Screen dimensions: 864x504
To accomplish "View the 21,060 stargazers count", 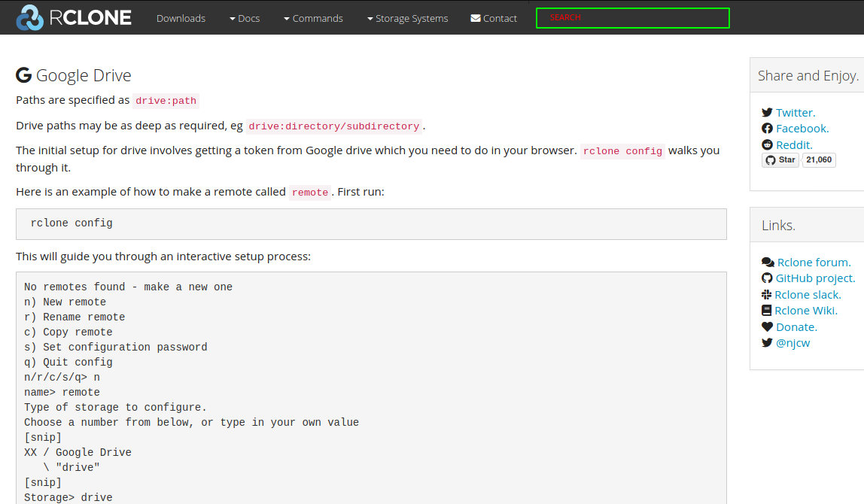I will click(819, 159).
